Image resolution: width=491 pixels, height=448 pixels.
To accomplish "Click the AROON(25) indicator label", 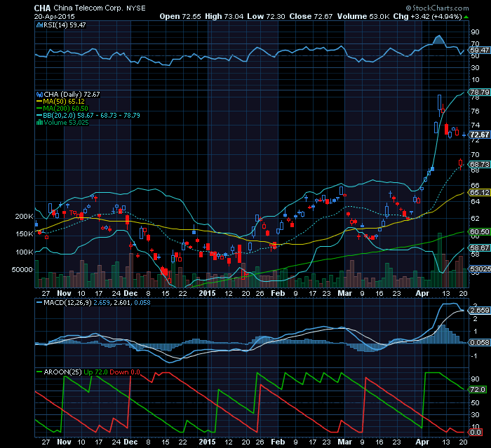I will click(x=62, y=372).
